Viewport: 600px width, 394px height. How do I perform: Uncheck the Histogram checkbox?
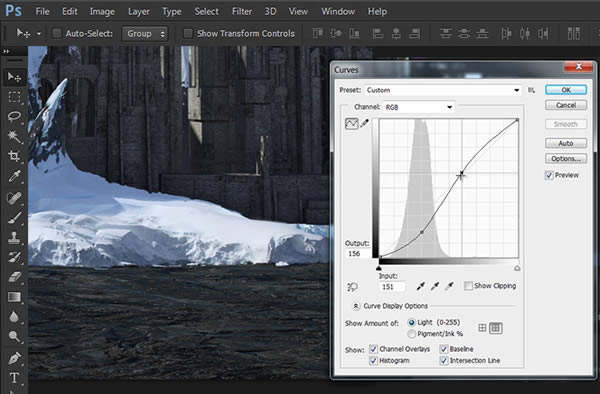coord(373,360)
